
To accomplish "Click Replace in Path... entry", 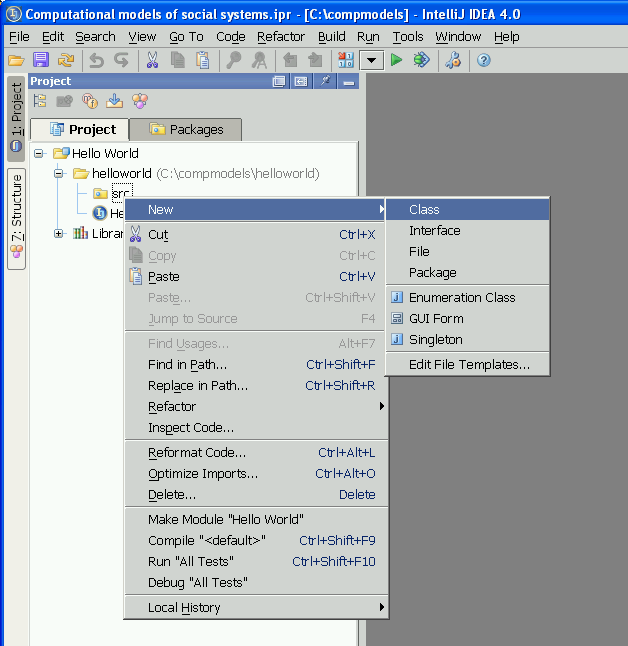I will coord(255,386).
